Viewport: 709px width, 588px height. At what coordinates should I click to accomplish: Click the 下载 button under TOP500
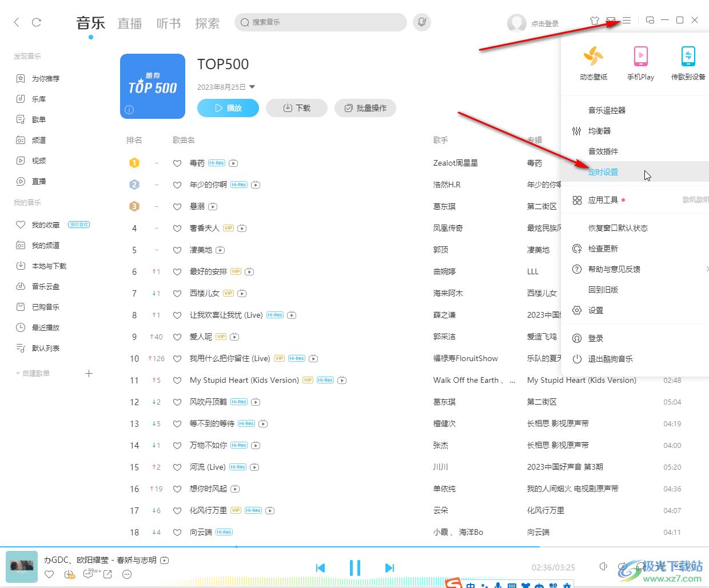pos(297,108)
